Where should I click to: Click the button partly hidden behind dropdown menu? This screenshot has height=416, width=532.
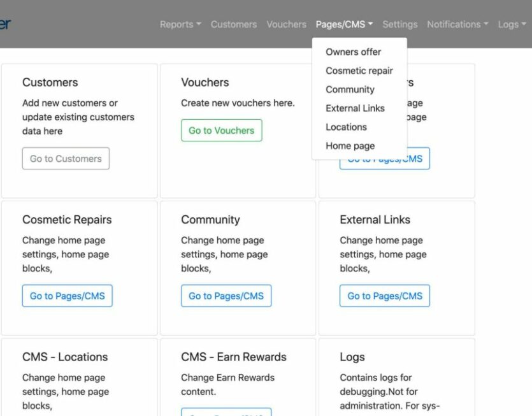click(x=417, y=162)
